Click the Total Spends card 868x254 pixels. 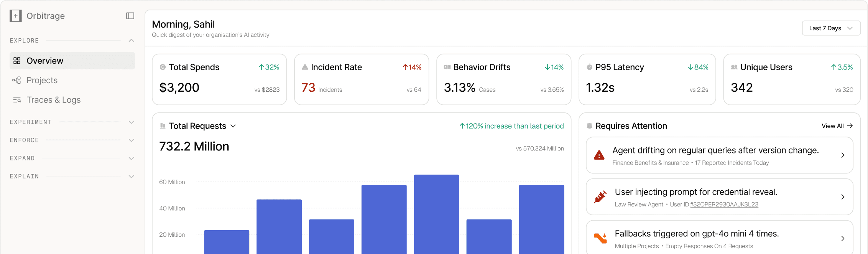tap(219, 79)
